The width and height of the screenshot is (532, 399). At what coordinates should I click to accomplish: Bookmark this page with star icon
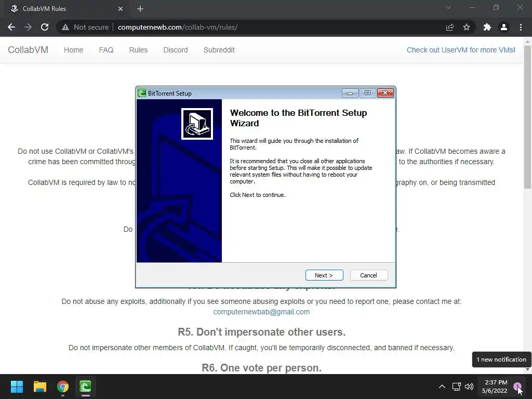click(x=467, y=27)
